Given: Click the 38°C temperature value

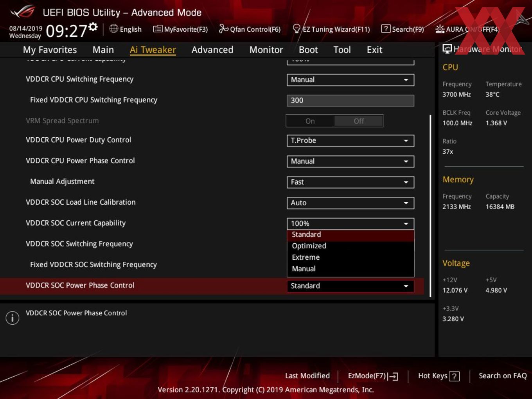Looking at the screenshot, I should click(x=492, y=94).
